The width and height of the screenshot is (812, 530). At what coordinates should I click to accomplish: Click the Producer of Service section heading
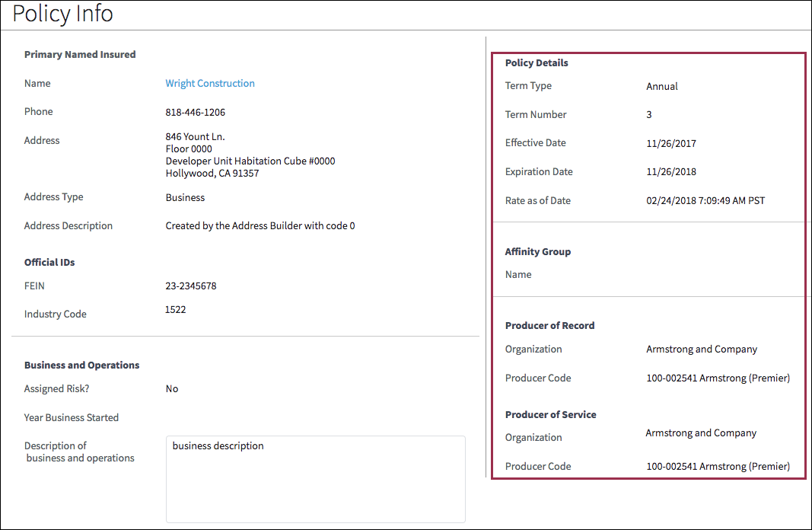550,414
